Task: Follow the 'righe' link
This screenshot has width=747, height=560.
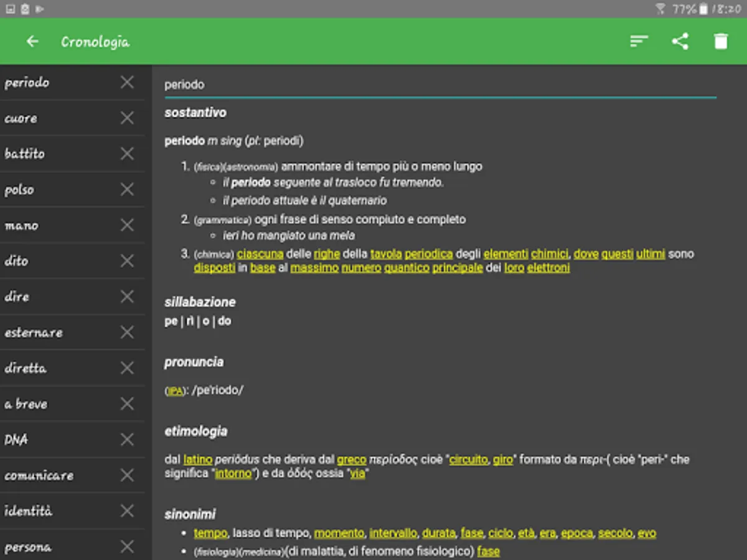Action: click(327, 254)
